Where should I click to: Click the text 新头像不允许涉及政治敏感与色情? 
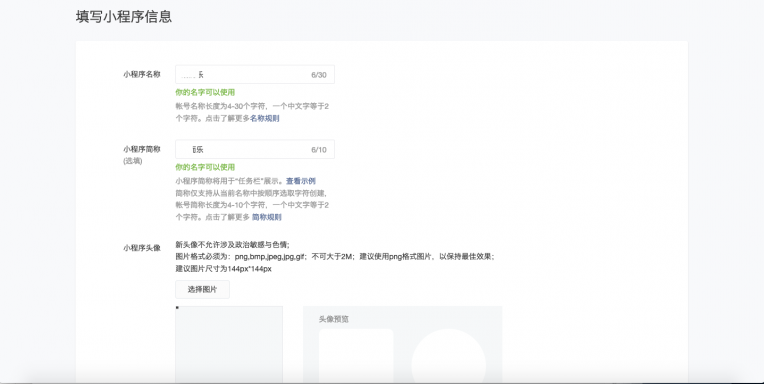pyautogui.click(x=232, y=245)
